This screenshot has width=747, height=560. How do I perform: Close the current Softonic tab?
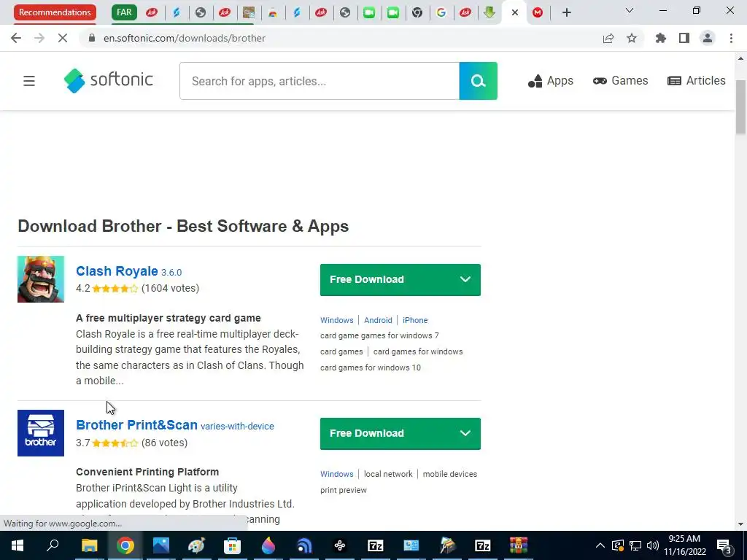click(514, 12)
